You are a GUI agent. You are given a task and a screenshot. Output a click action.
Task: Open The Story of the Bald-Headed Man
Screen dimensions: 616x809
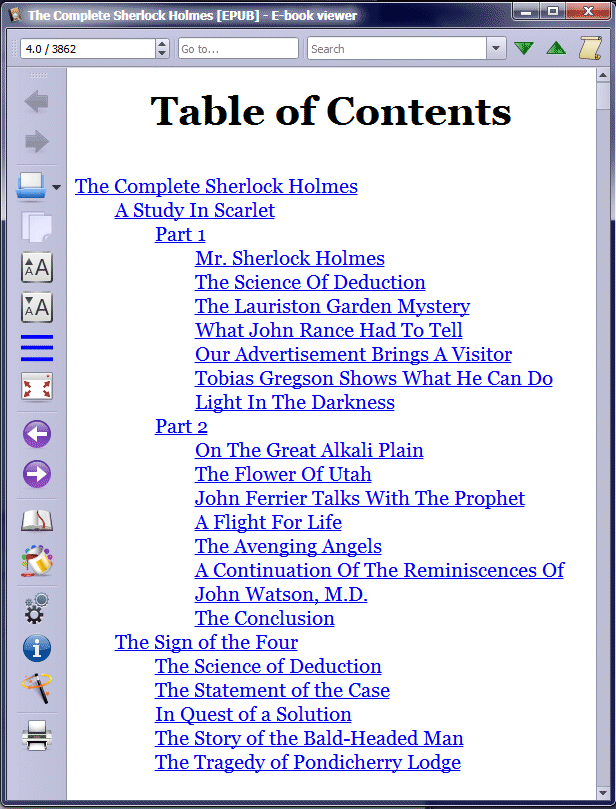click(309, 738)
